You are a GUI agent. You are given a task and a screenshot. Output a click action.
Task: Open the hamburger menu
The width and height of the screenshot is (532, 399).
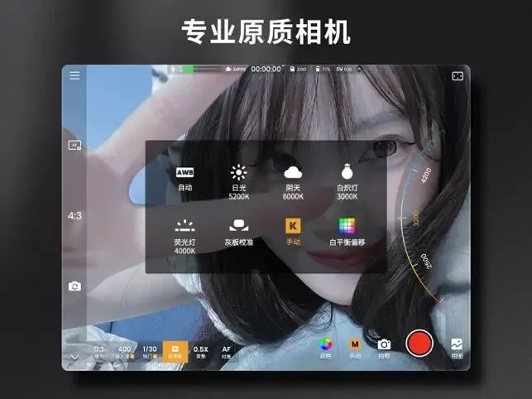(74, 75)
